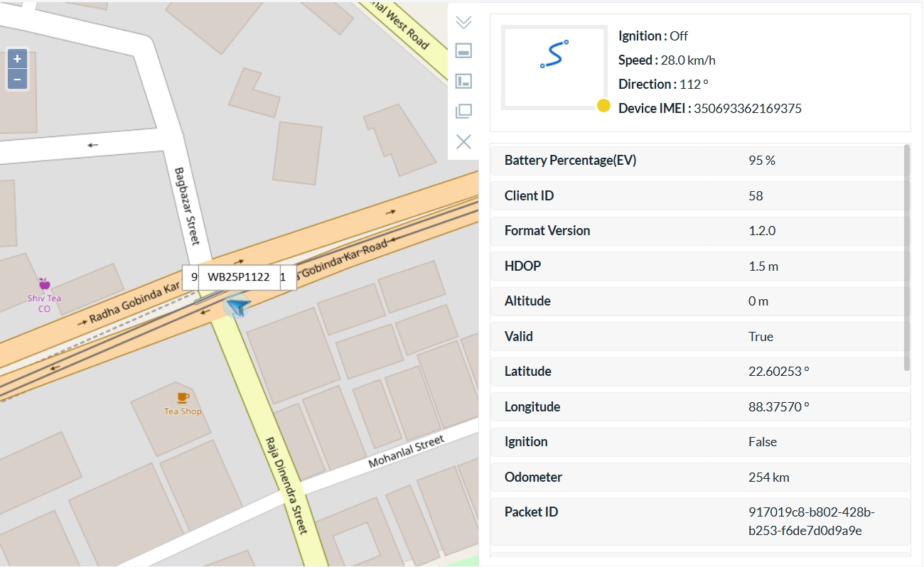This screenshot has height=567, width=924.
Task: Select the WB25P1122 vehicle label
Action: [x=238, y=277]
